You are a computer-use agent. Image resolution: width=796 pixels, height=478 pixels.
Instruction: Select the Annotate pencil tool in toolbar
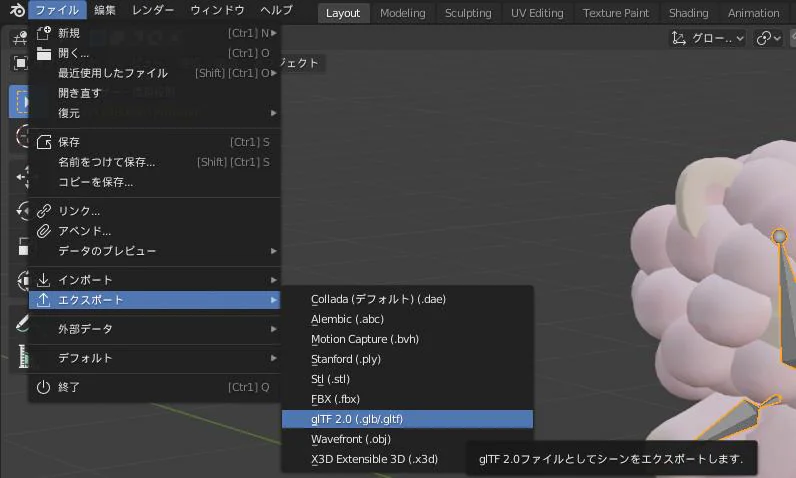tap(22, 323)
